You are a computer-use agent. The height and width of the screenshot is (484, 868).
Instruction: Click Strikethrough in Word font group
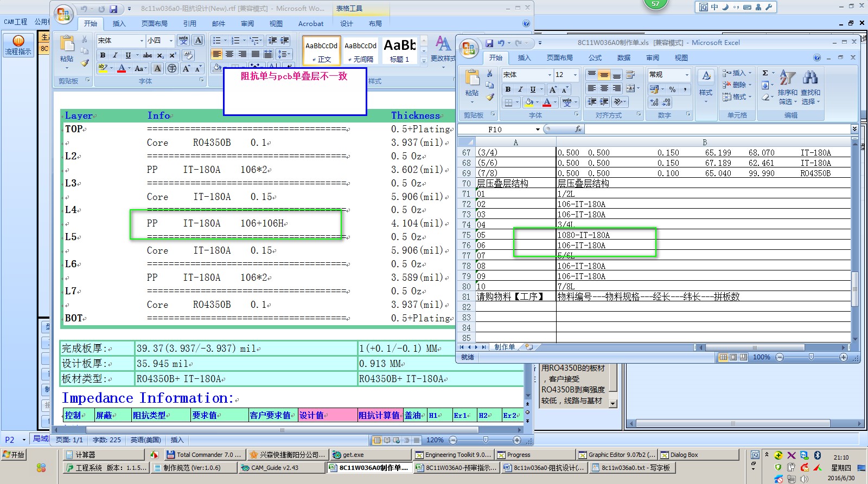click(x=148, y=55)
